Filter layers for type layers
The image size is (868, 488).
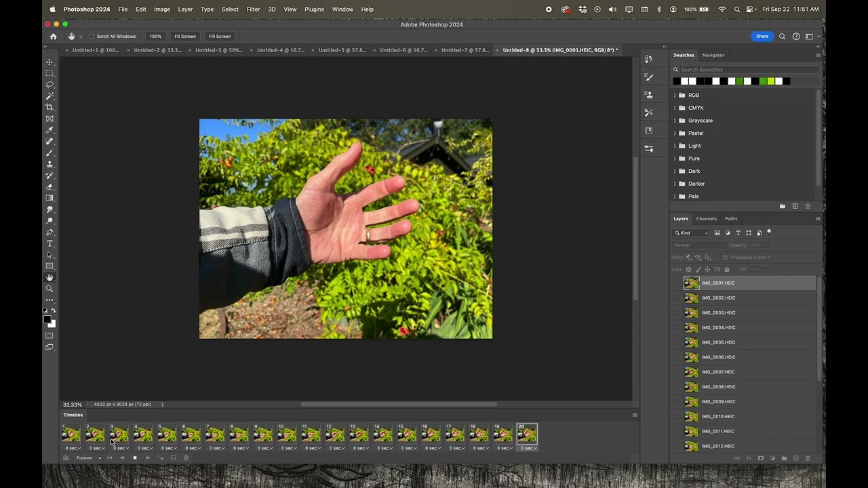tap(738, 232)
